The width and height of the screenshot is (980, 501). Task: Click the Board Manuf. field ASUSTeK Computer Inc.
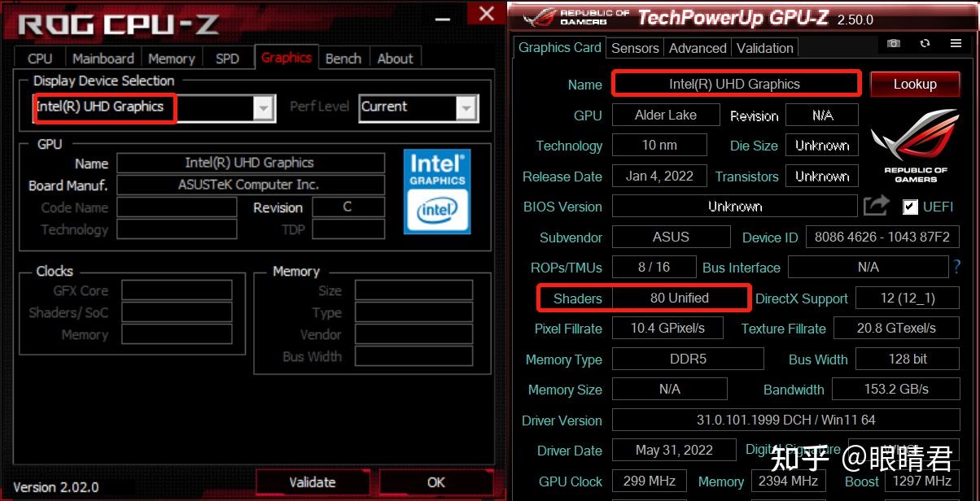tap(251, 185)
